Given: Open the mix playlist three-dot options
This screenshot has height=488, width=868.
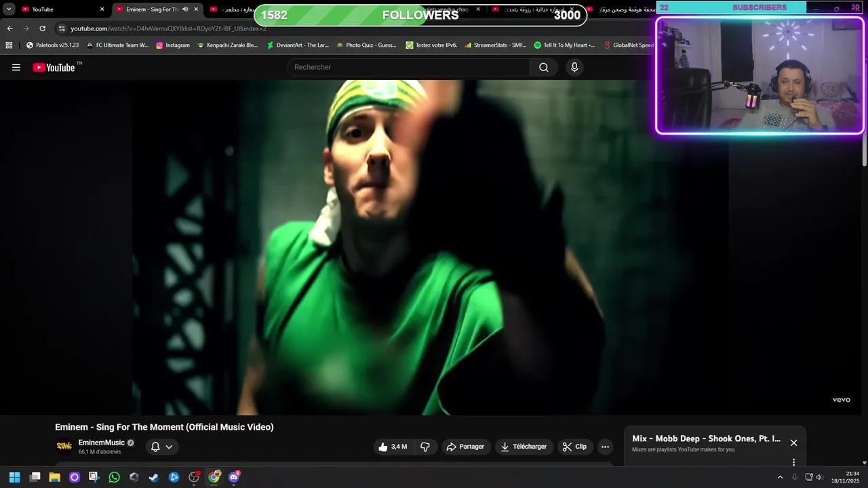Looking at the screenshot, I should pos(793,462).
